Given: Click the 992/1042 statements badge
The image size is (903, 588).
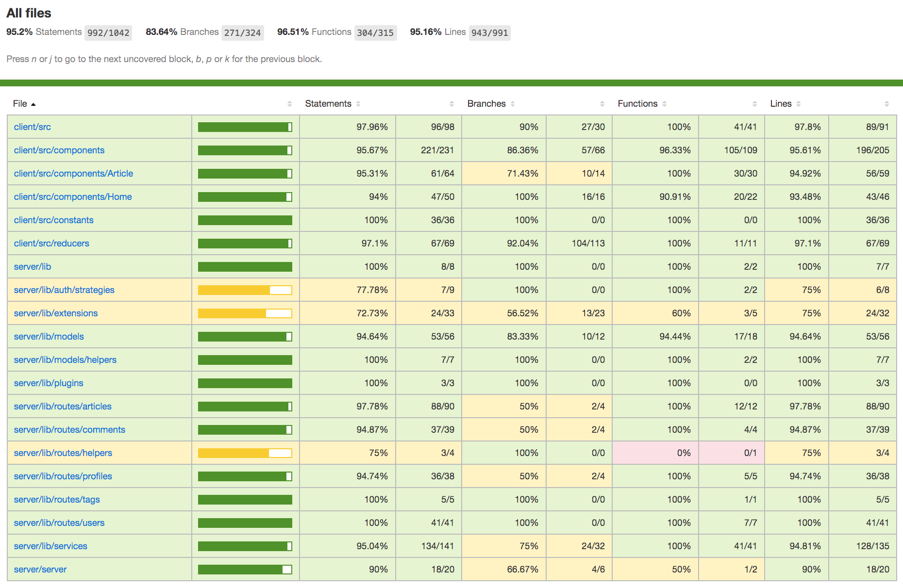Looking at the screenshot, I should (x=108, y=33).
